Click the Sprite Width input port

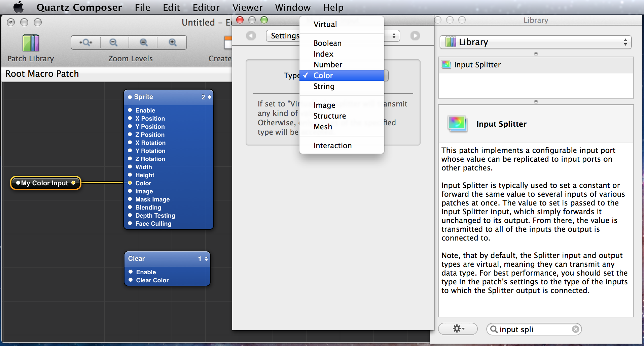(130, 167)
